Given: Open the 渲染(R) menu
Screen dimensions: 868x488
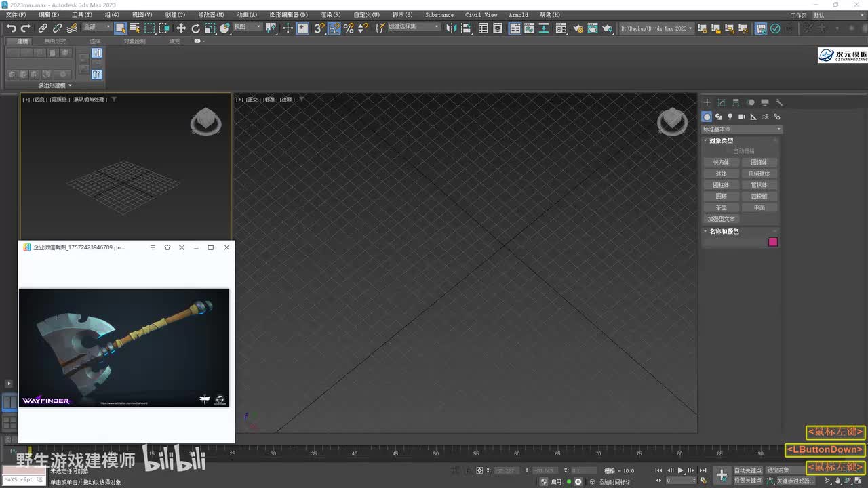Looking at the screenshot, I should coord(331,15).
